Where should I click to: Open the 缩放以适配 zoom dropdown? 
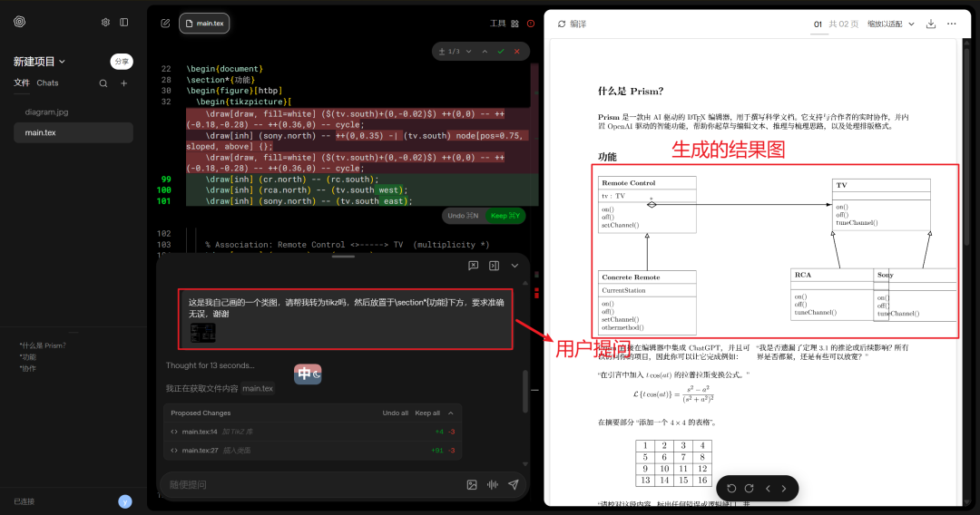point(891,24)
